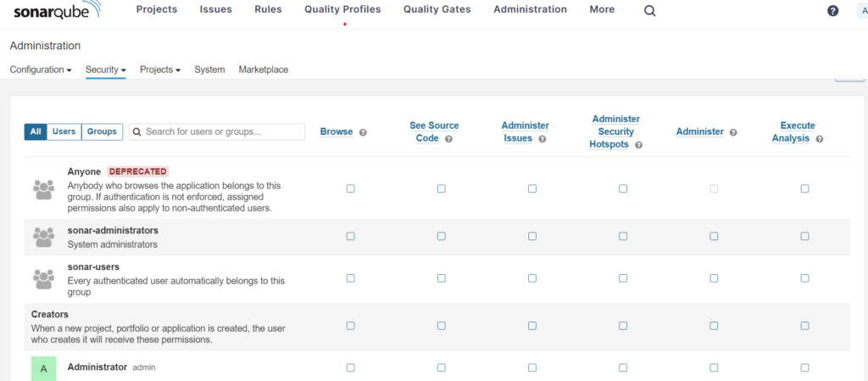Click help icon next to Browse column

[363, 132]
